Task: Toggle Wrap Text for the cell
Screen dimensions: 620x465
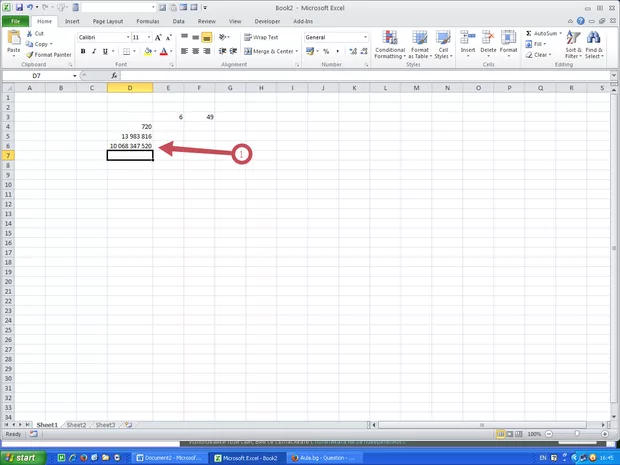Action: click(x=261, y=37)
